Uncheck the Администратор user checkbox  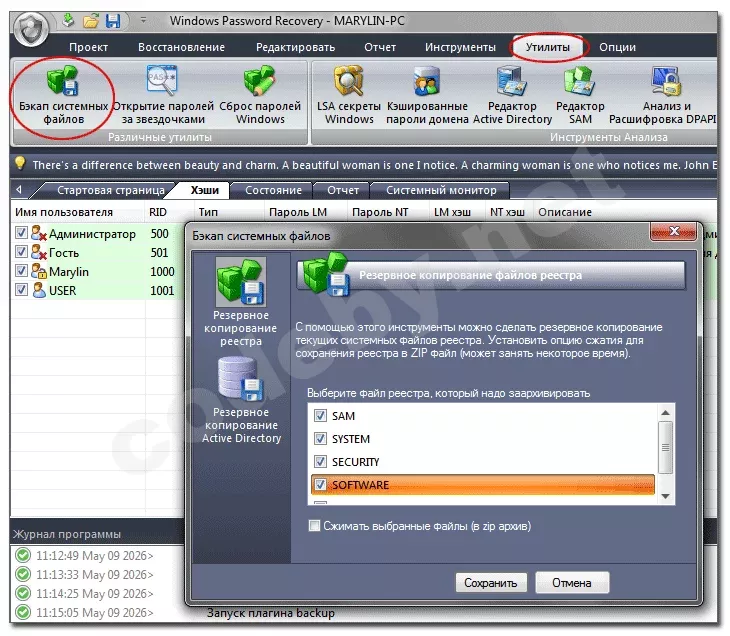(x=21, y=232)
